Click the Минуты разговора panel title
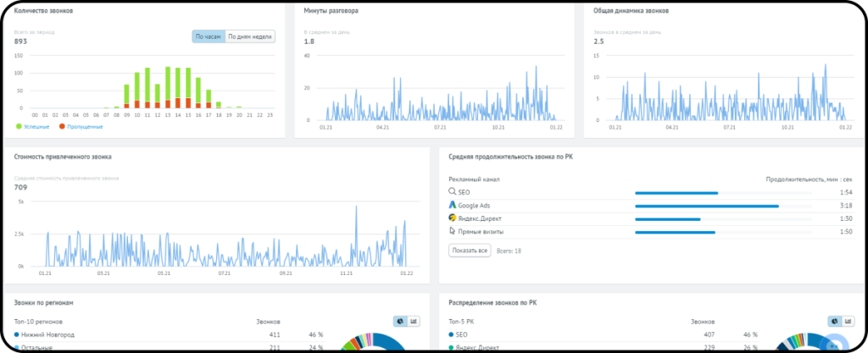This screenshot has width=868, height=353. 331,10
